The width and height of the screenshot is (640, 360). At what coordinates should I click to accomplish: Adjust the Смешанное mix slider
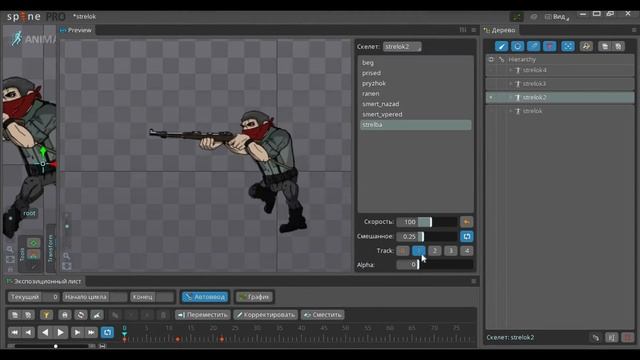pos(427,236)
